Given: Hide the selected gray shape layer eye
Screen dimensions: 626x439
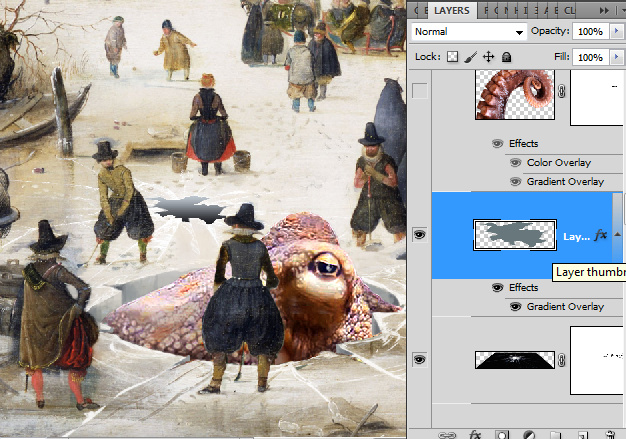Looking at the screenshot, I should 419,235.
